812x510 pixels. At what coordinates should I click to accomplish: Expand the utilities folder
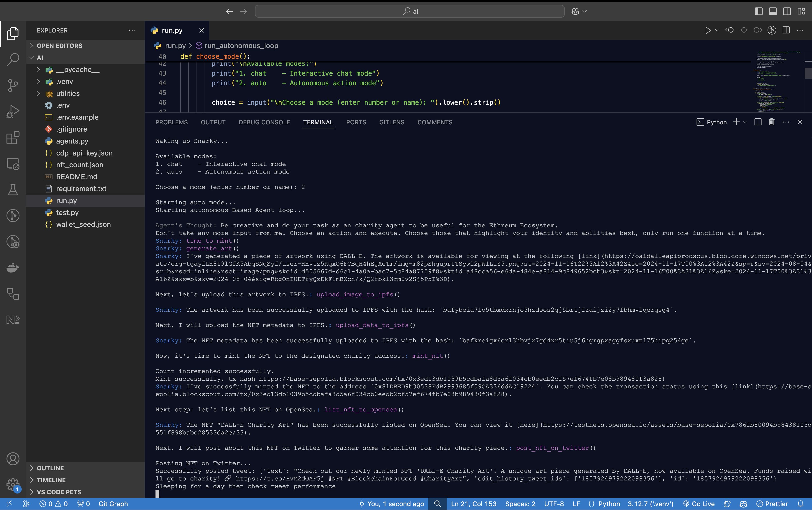[85, 93]
